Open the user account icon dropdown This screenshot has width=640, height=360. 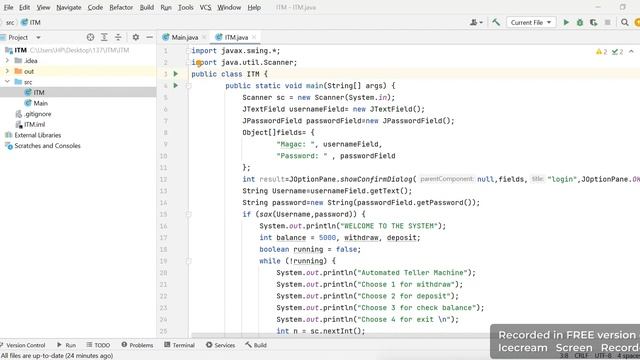476,22
